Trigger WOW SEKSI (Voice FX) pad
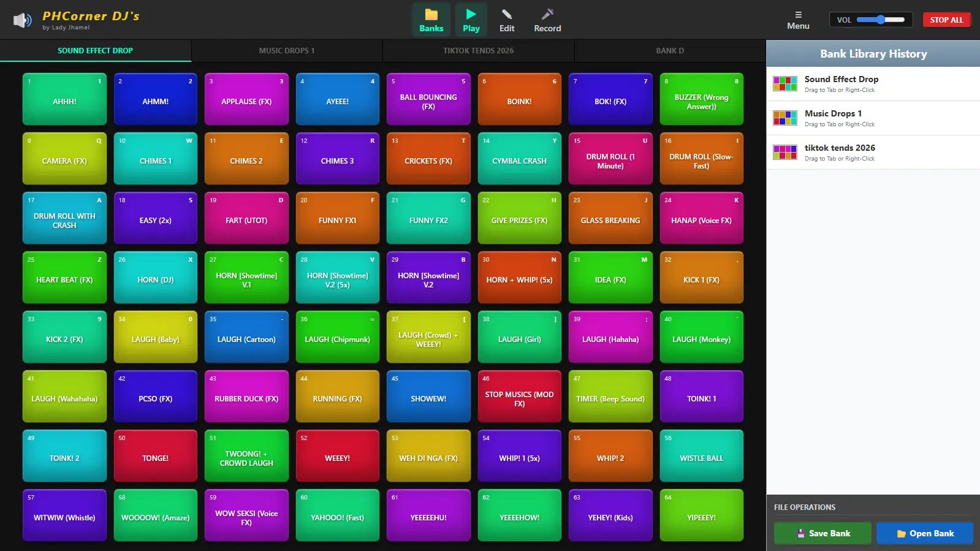The image size is (980, 551). 246,515
